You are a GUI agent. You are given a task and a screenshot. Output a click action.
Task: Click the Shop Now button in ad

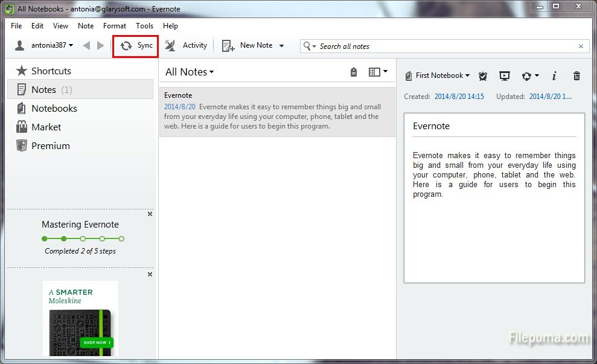[x=96, y=342]
